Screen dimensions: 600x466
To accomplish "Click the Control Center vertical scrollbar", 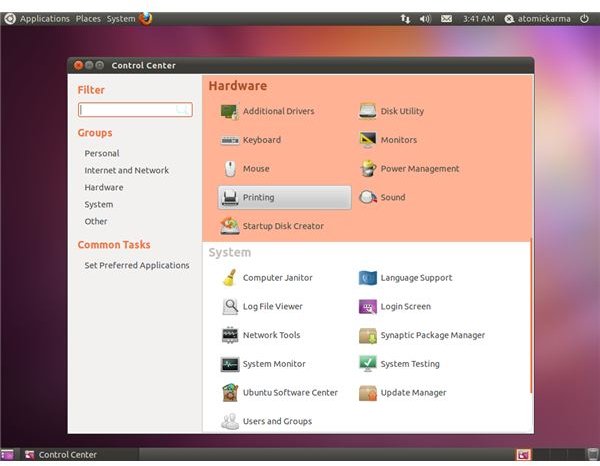I will 531,315.
